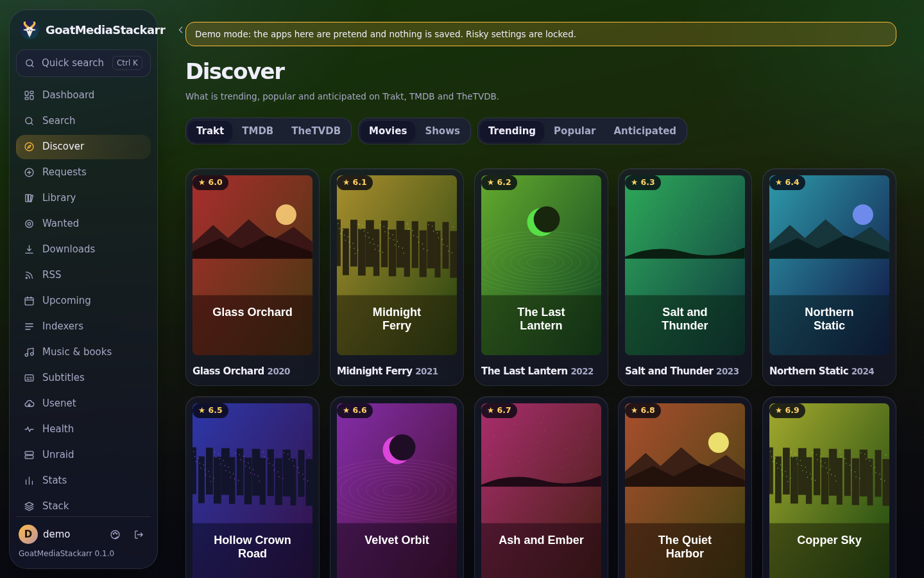Open the Salt and Thunder poster

click(x=685, y=265)
